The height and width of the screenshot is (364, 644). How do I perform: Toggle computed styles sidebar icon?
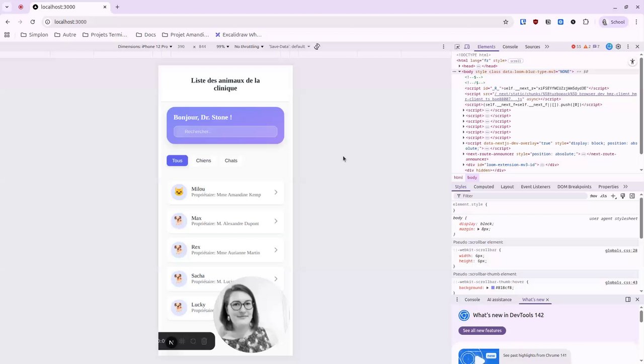click(x=632, y=196)
